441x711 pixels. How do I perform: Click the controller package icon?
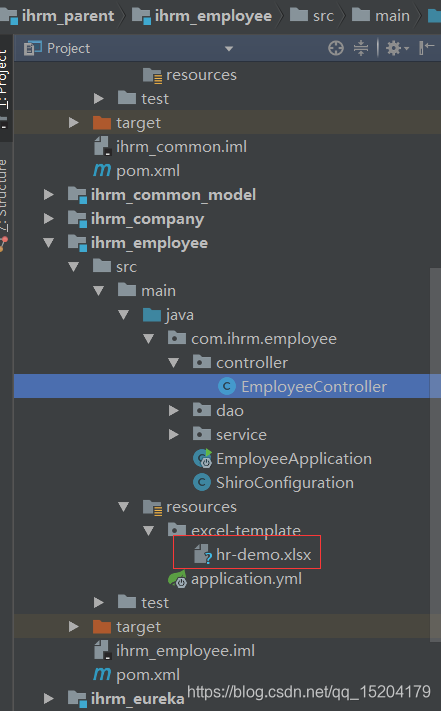pyautogui.click(x=202, y=362)
